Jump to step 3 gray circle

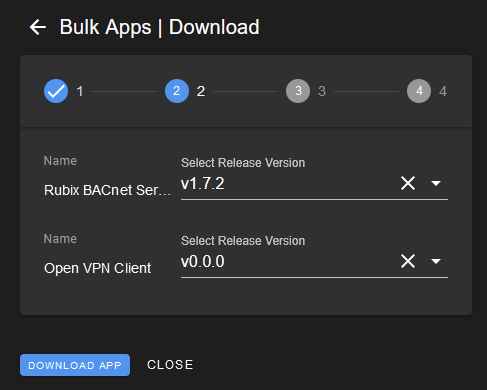tap(298, 91)
